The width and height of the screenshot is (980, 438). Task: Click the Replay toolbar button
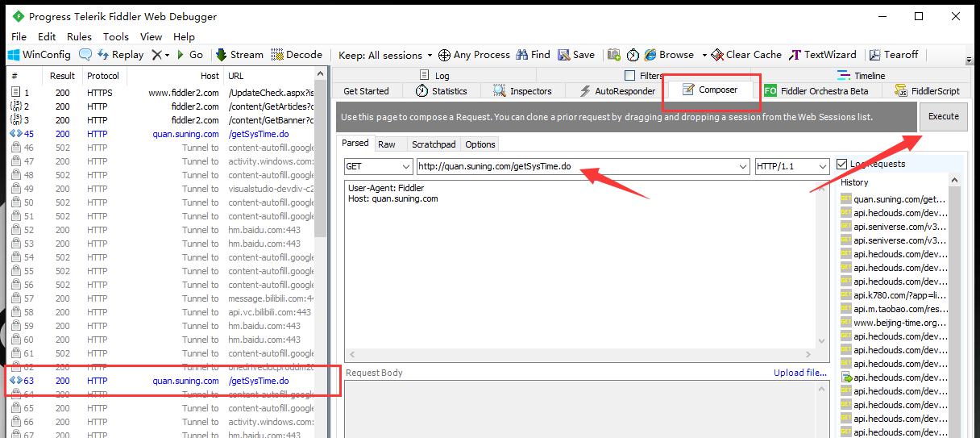pyautogui.click(x=120, y=55)
